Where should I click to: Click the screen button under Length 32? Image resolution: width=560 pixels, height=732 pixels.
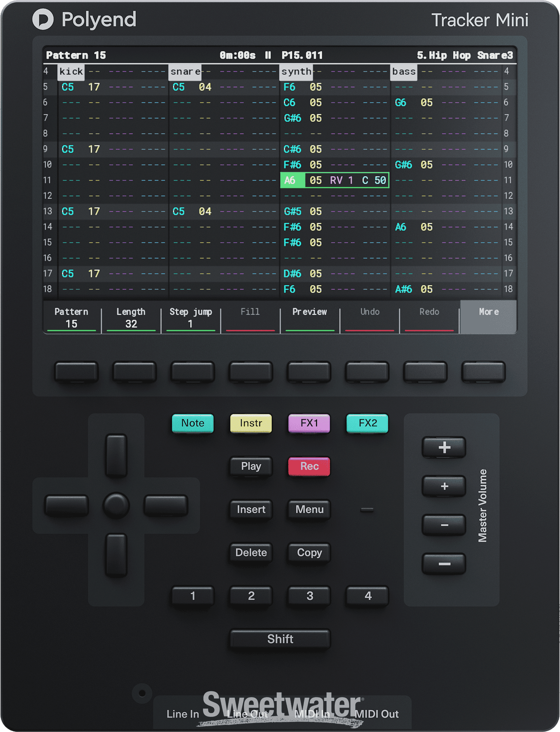pos(135,372)
